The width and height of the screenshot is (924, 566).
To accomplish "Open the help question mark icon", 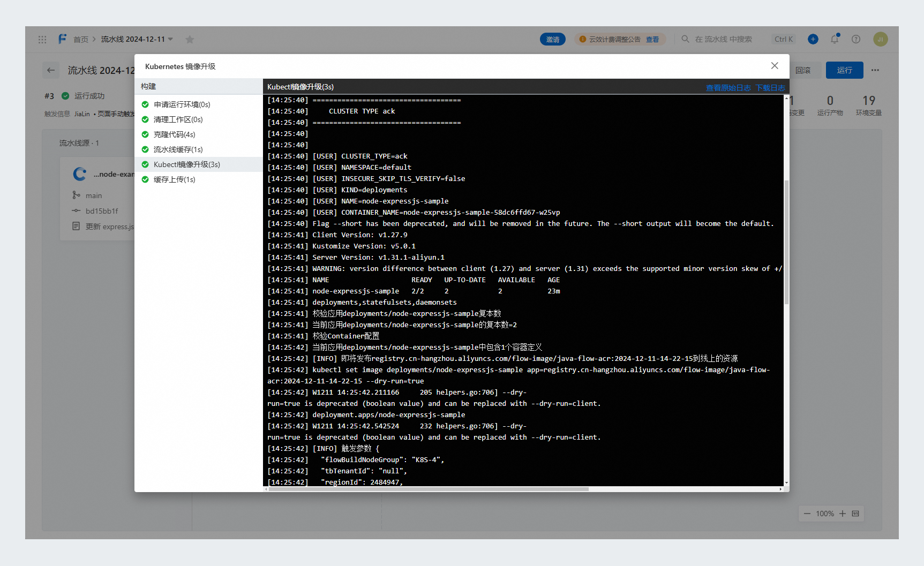I will (x=856, y=39).
